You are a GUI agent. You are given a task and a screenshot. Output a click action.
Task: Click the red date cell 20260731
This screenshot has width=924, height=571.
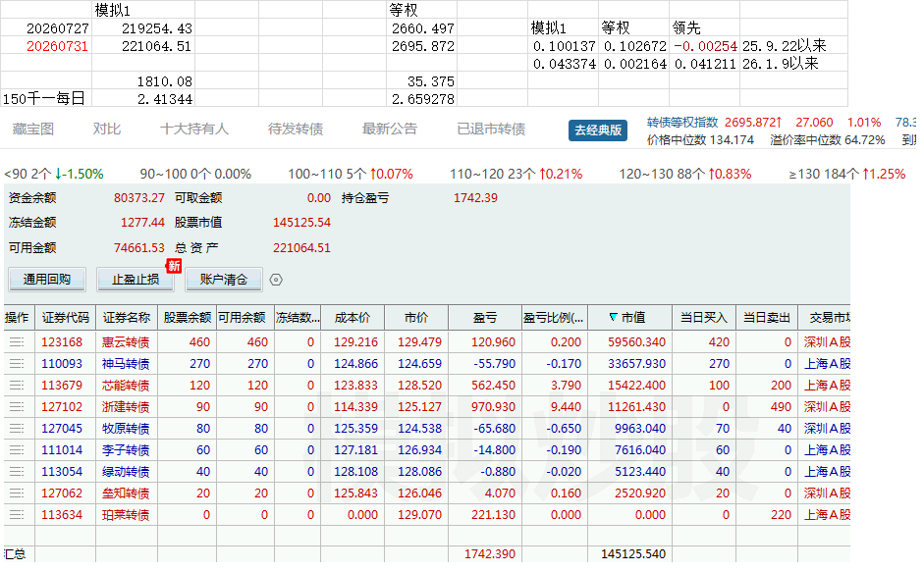pos(57,46)
